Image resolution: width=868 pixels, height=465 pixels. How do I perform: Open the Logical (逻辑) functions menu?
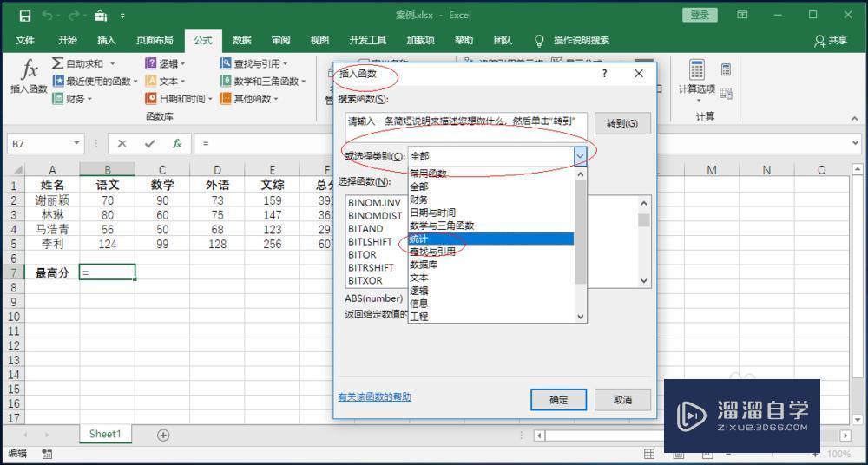coord(165,63)
